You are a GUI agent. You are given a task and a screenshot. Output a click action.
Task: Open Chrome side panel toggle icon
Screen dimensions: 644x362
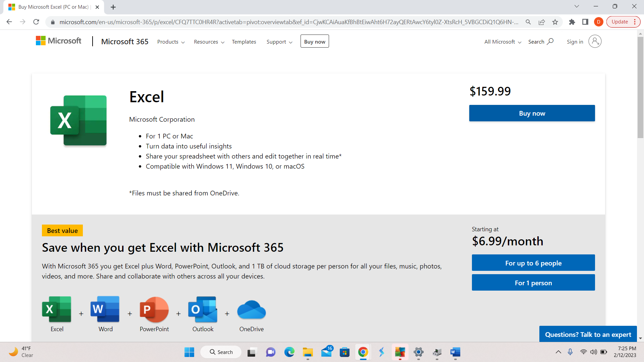tap(585, 22)
